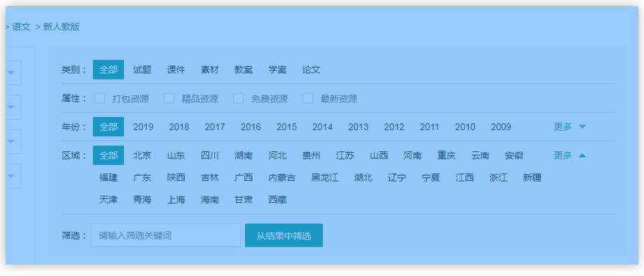This screenshot has width=644, height=276.
Task: Choose region 新疆
Action: pyautogui.click(x=532, y=178)
